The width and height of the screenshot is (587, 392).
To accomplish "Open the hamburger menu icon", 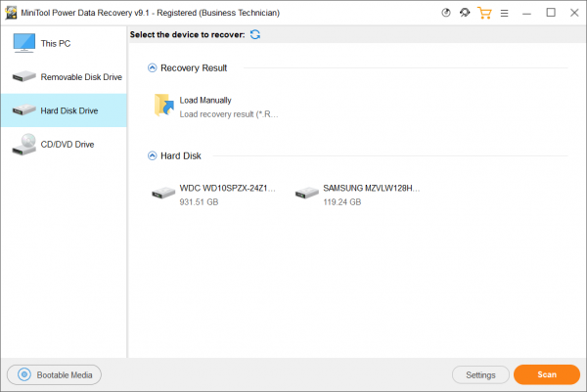I will click(x=504, y=13).
